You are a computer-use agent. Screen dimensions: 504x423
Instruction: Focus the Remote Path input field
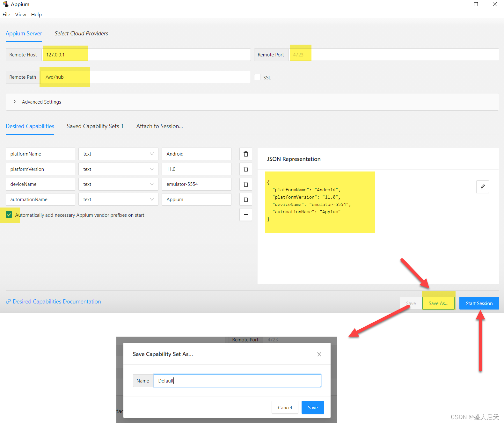145,77
